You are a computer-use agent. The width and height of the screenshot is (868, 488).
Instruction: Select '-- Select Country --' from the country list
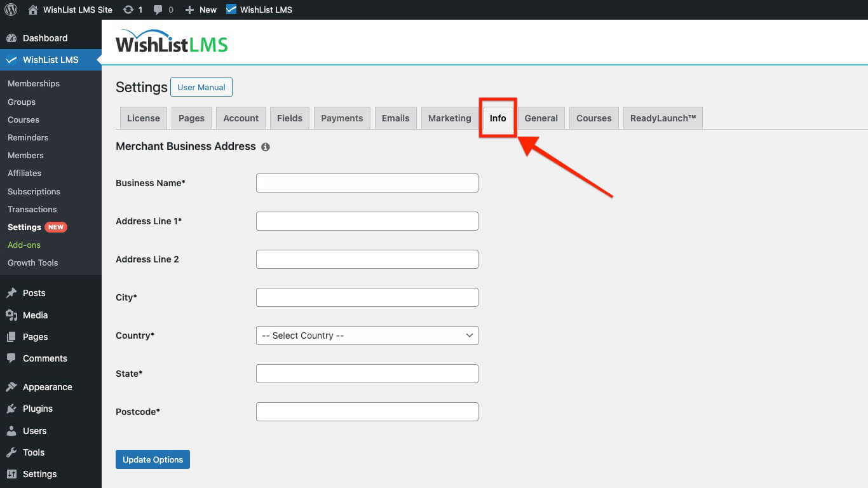[x=367, y=335]
